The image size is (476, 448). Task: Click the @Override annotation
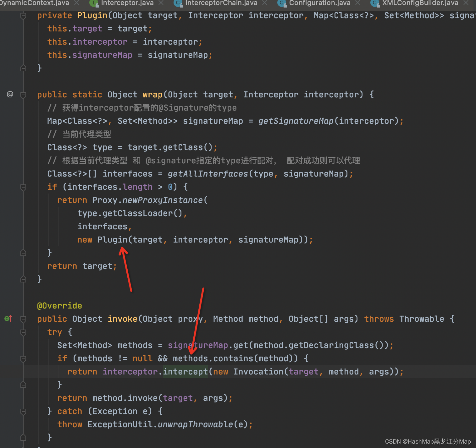click(x=59, y=306)
